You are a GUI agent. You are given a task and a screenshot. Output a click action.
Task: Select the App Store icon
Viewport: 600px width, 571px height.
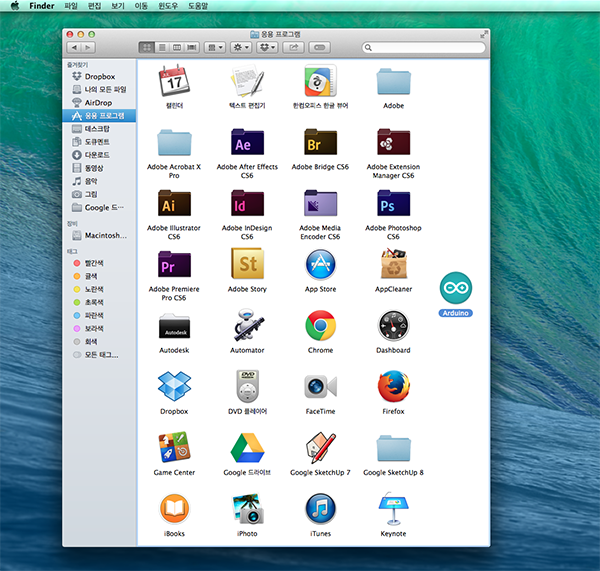(320, 264)
